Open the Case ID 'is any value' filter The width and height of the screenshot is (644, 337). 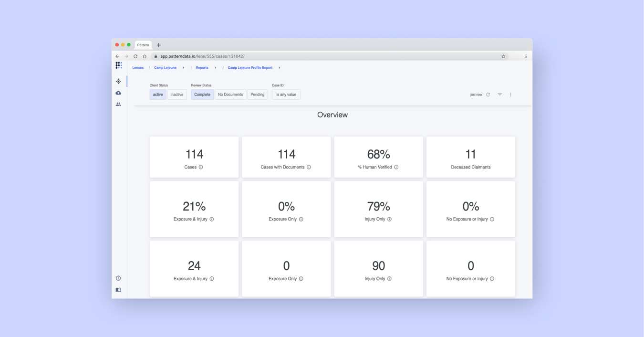[286, 95]
